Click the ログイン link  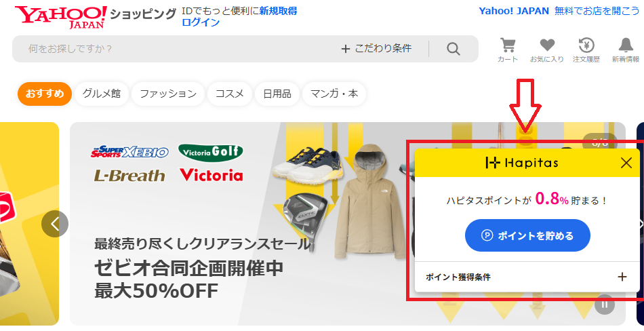tap(201, 22)
